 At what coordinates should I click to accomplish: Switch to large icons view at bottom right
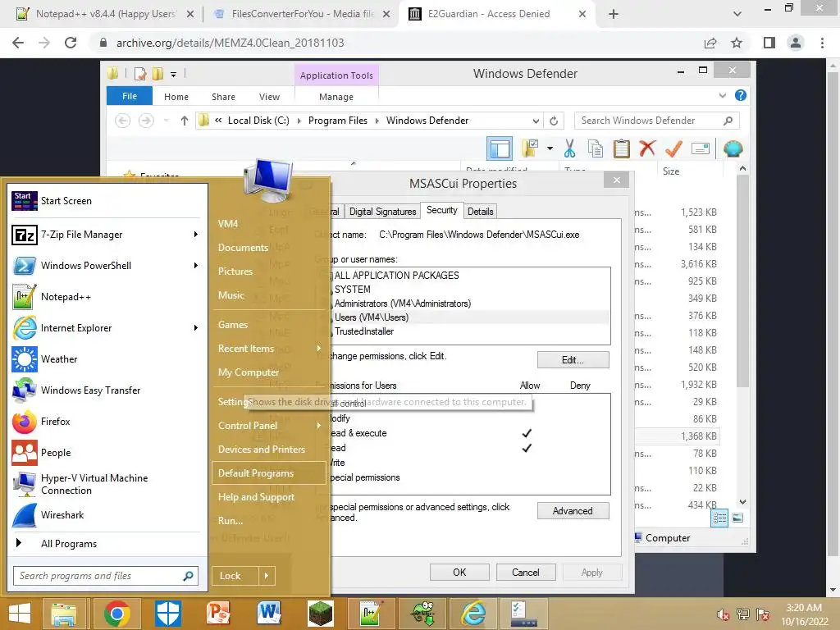pyautogui.click(x=737, y=518)
